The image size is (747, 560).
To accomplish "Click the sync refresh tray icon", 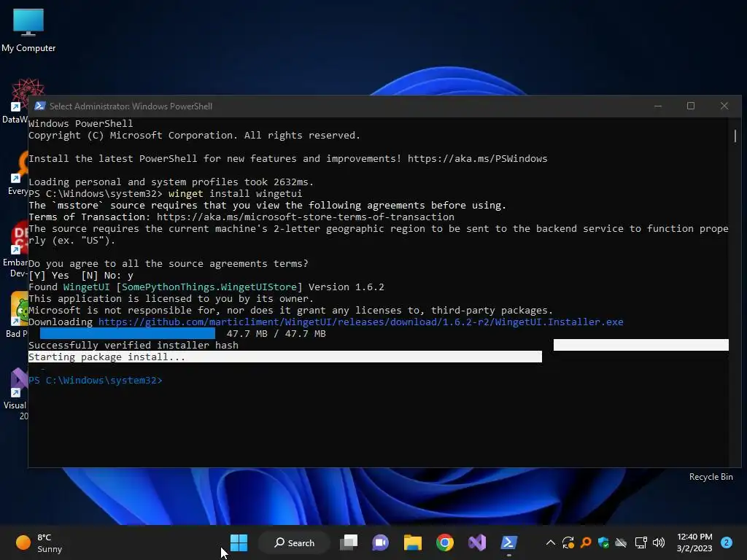I will [x=568, y=542].
